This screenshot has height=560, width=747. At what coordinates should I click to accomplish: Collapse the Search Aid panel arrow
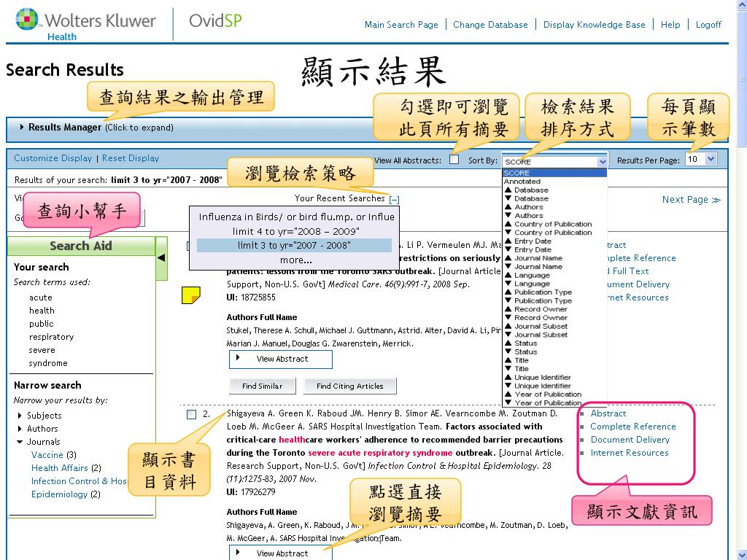[161, 257]
